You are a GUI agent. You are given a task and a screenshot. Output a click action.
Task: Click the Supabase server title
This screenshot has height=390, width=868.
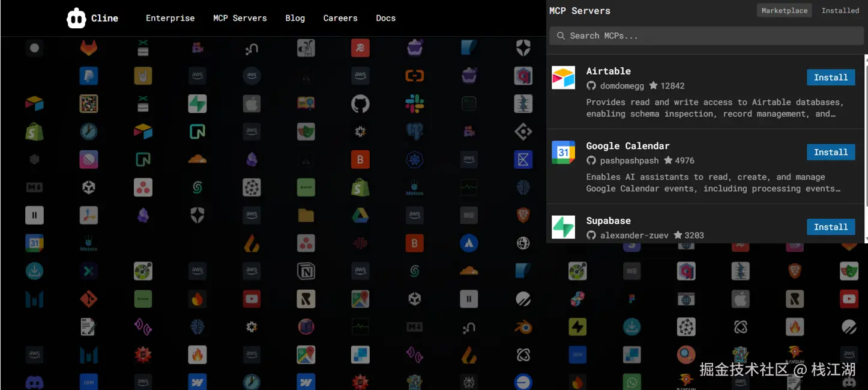(x=608, y=221)
